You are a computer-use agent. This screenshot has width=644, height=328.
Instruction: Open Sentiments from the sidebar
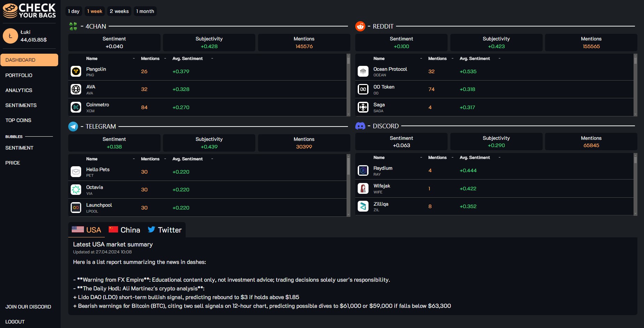(21, 105)
